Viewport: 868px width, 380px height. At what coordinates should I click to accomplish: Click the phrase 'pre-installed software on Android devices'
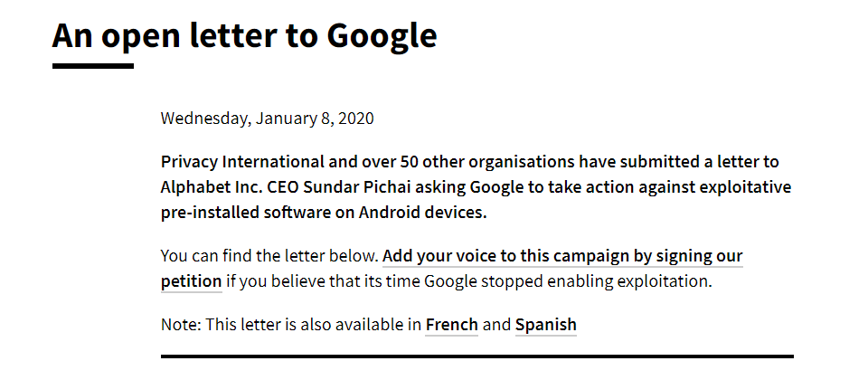[x=322, y=212]
